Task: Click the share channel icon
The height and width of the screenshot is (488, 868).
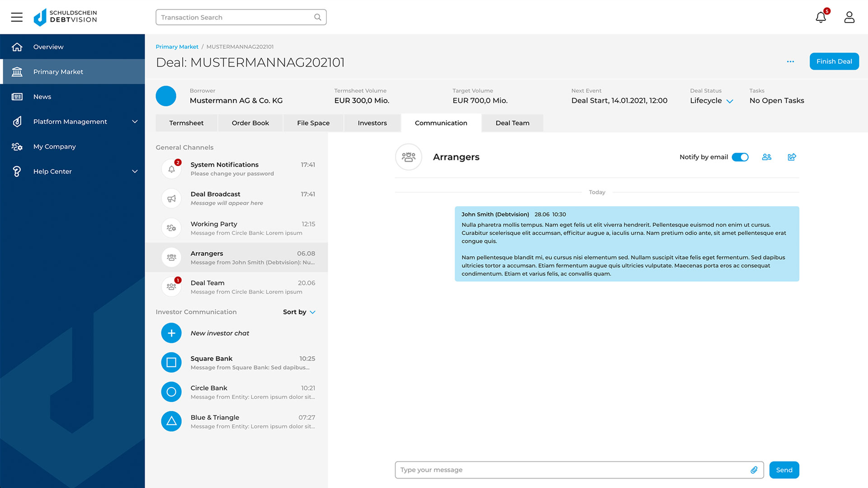Action: [792, 157]
